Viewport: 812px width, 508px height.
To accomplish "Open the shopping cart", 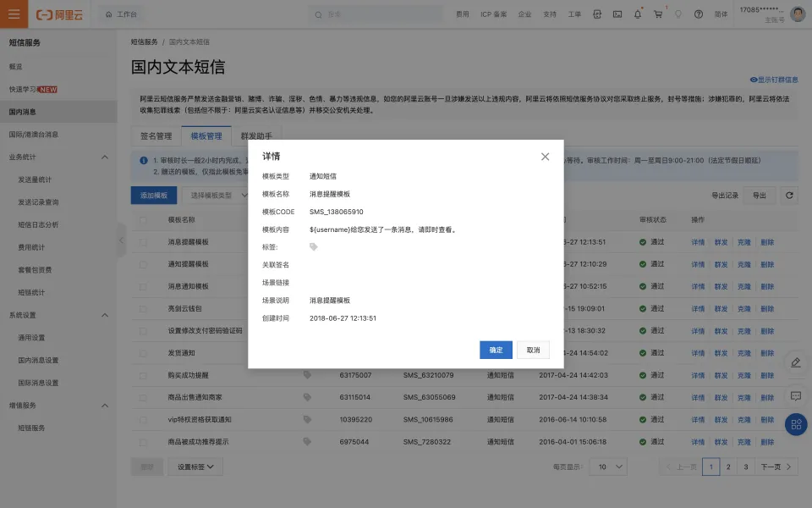I will tap(658, 14).
